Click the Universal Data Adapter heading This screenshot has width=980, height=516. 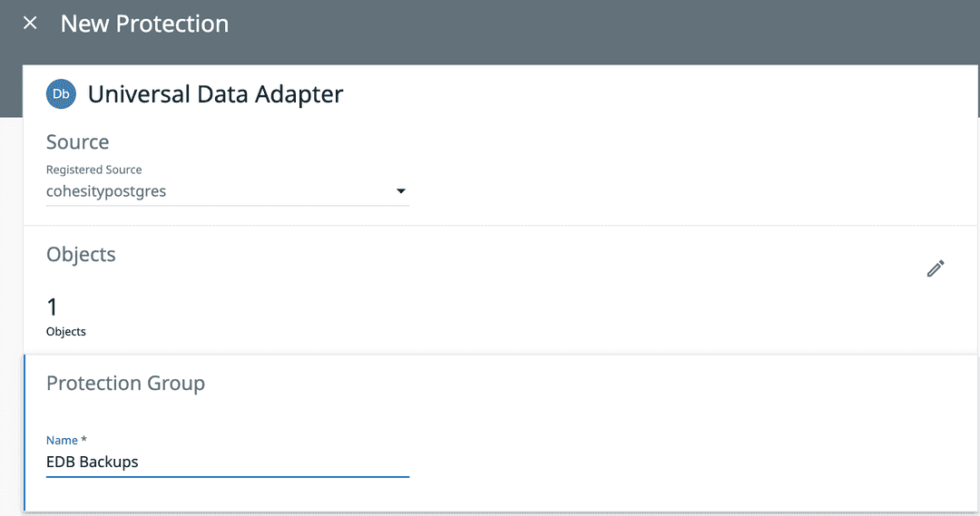[x=215, y=93]
